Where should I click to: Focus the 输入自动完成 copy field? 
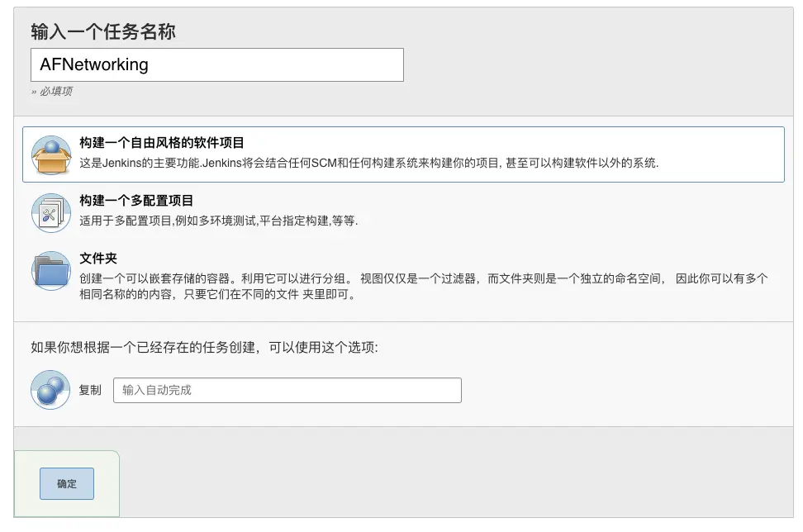287,390
